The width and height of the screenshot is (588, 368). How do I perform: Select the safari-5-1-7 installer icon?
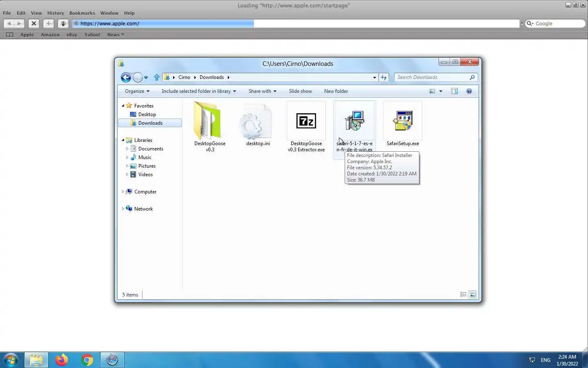[x=354, y=121]
